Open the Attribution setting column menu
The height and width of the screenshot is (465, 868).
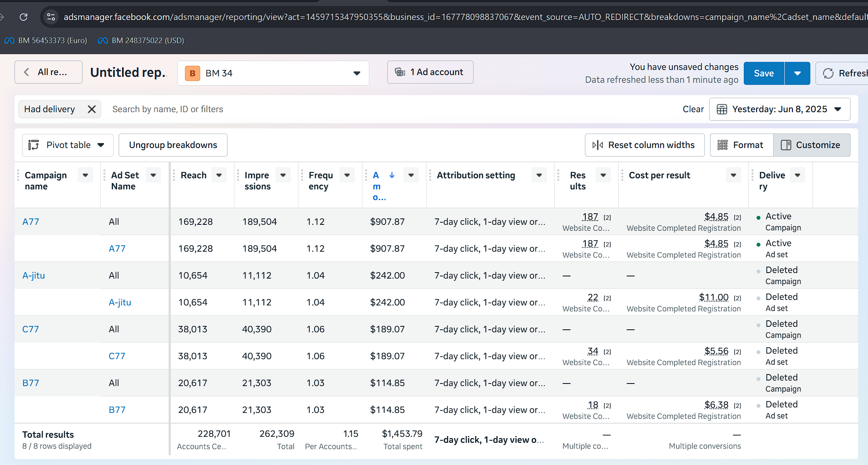tap(539, 175)
